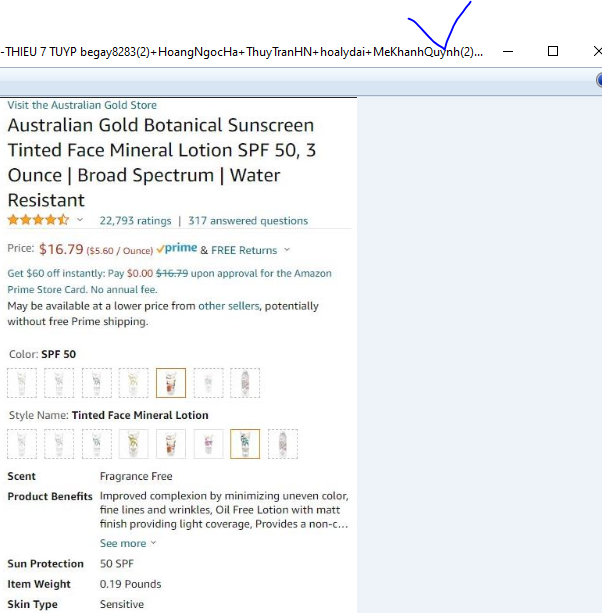Click the star rating icons
This screenshot has width=602, height=613.
point(38,220)
